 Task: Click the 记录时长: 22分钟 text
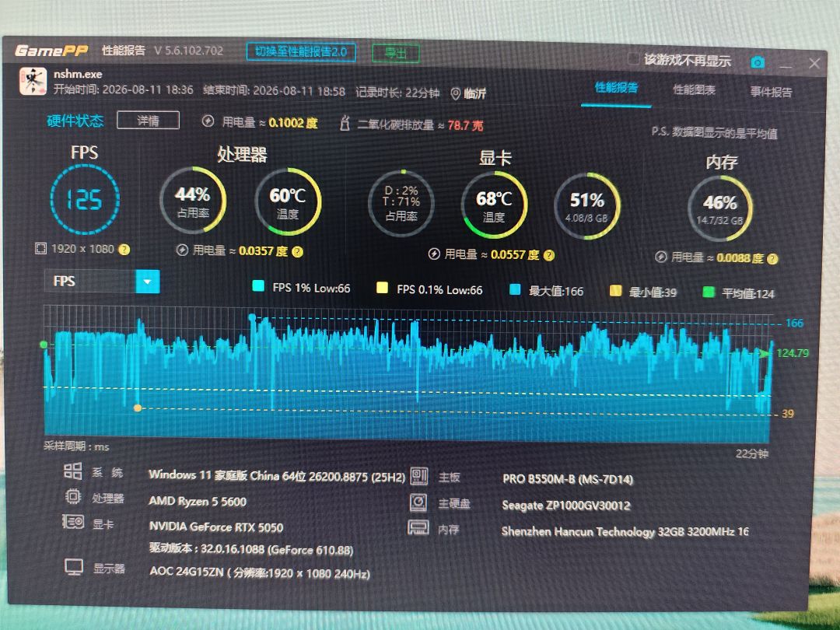coord(397,93)
